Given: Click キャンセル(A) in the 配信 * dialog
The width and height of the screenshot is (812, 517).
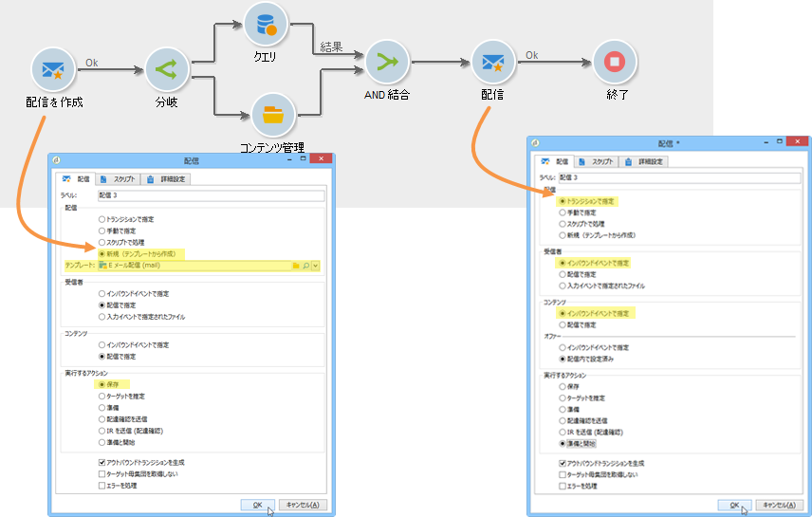Looking at the screenshot, I should [780, 505].
